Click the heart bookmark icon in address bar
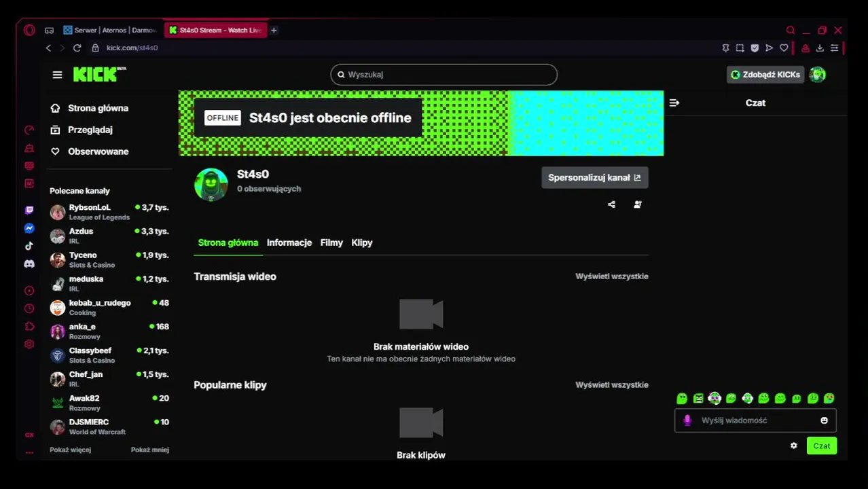The image size is (868, 489). 784,48
